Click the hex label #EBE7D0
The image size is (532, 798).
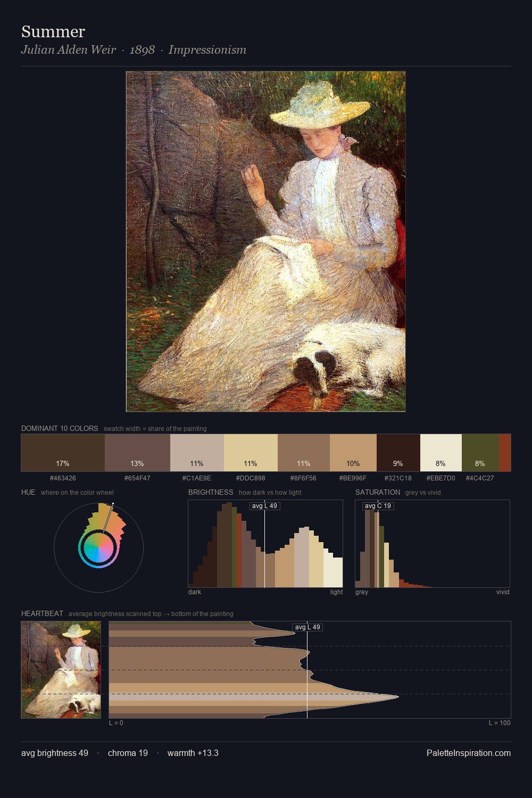pos(441,478)
